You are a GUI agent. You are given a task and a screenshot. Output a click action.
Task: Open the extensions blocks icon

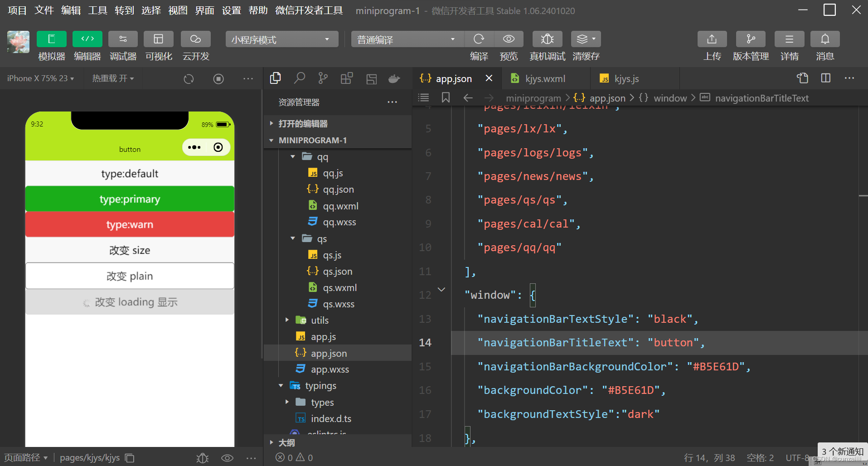[x=347, y=78]
